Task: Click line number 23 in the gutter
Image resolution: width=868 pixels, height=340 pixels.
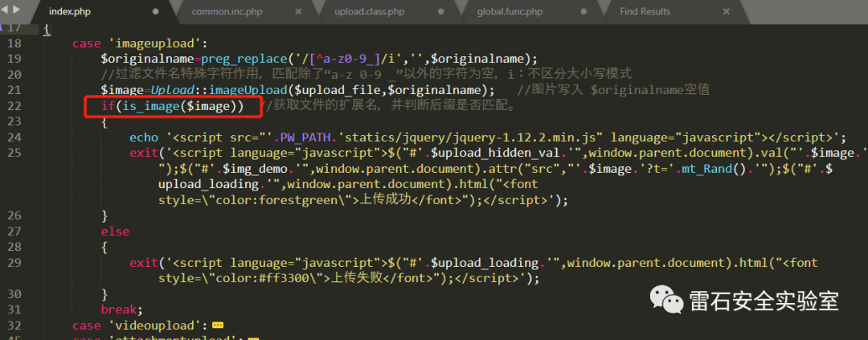Action: [x=15, y=121]
